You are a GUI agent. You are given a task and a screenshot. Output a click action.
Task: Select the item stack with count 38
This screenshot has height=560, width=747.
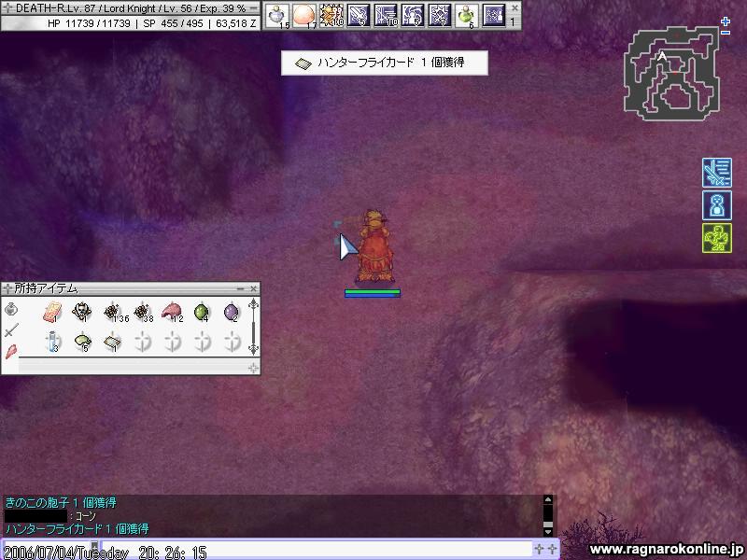(143, 312)
